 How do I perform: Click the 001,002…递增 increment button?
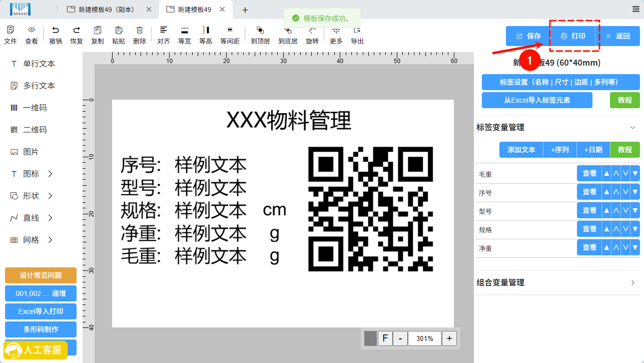point(41,293)
